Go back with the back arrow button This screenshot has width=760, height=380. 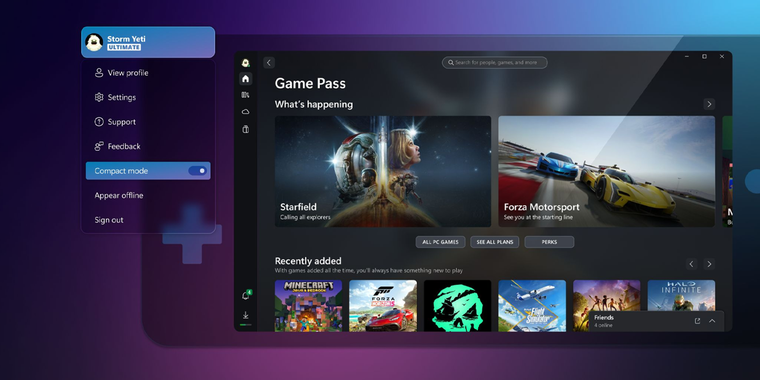click(x=269, y=63)
